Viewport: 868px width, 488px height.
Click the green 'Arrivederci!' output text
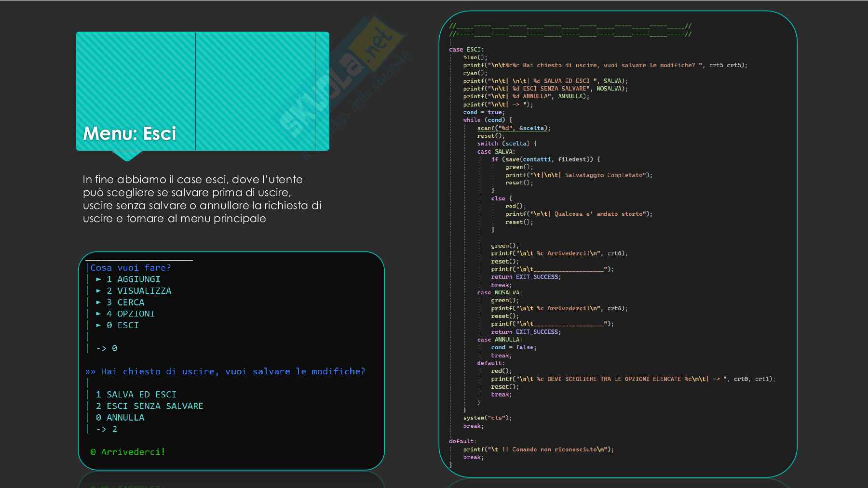pos(133,452)
